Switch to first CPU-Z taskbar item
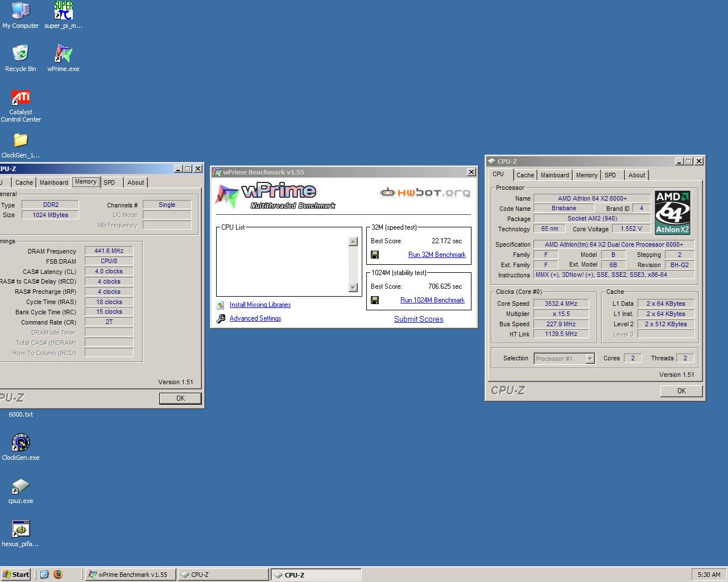This screenshot has height=582, width=728. (223, 575)
